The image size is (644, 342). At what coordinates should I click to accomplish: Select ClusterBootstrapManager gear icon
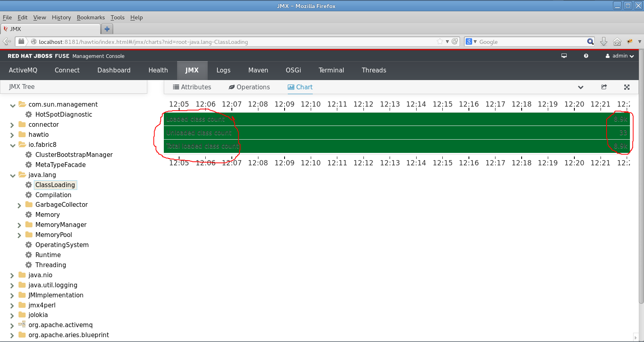[29, 155]
